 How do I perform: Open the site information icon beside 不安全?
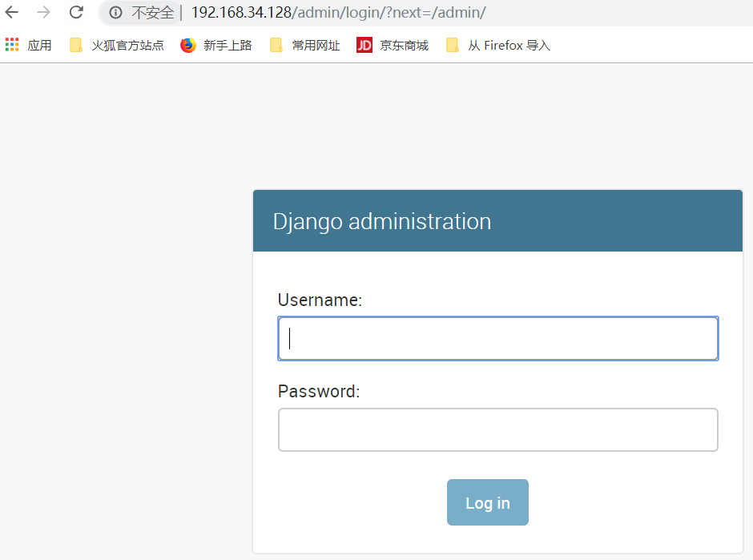[115, 13]
